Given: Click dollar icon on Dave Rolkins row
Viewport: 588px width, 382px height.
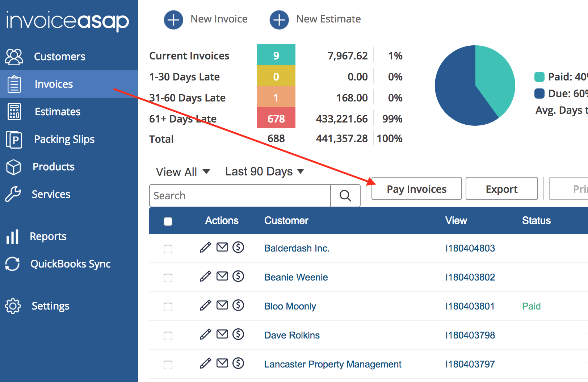Looking at the screenshot, I should [238, 334].
